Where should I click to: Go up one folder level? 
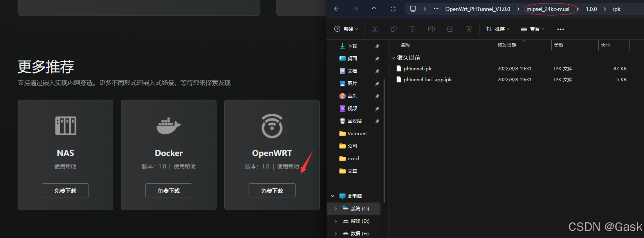tap(374, 9)
